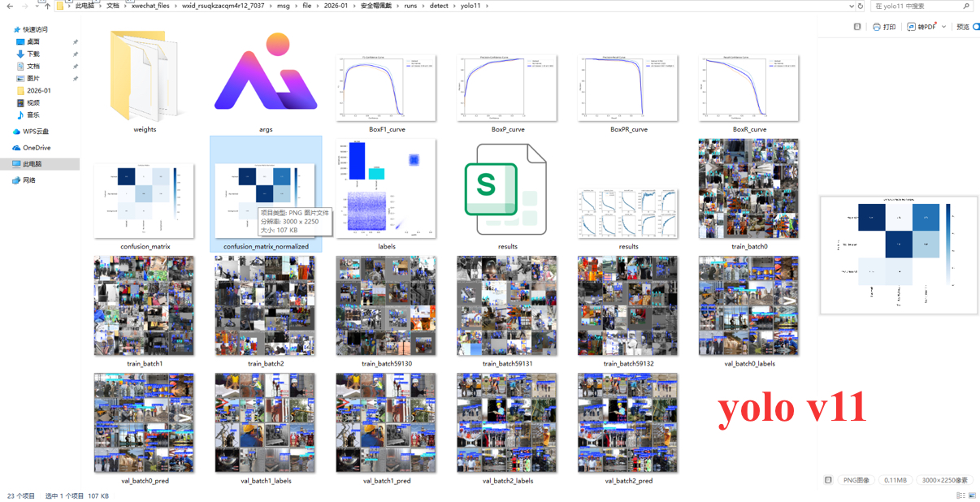Select BoxR_curve image thumbnail
The height and width of the screenshot is (502, 980).
748,89
